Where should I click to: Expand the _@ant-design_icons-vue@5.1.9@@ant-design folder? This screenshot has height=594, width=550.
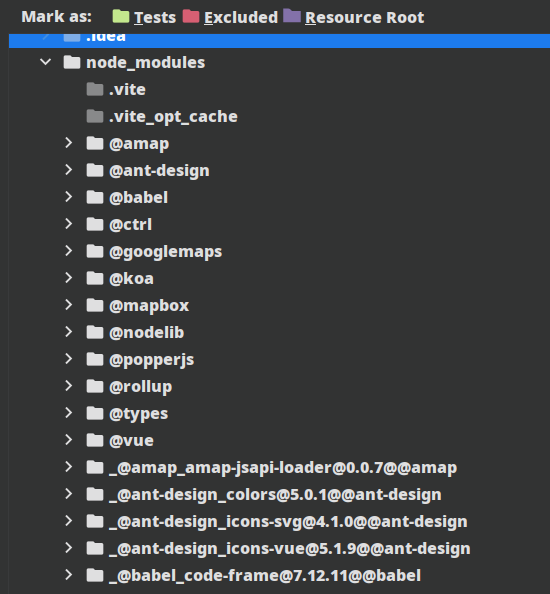(69, 548)
